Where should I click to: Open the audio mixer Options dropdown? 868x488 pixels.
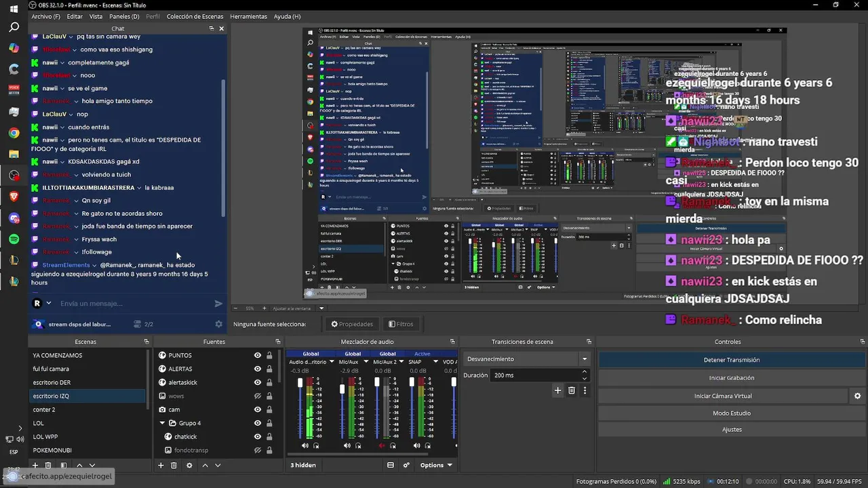(436, 466)
